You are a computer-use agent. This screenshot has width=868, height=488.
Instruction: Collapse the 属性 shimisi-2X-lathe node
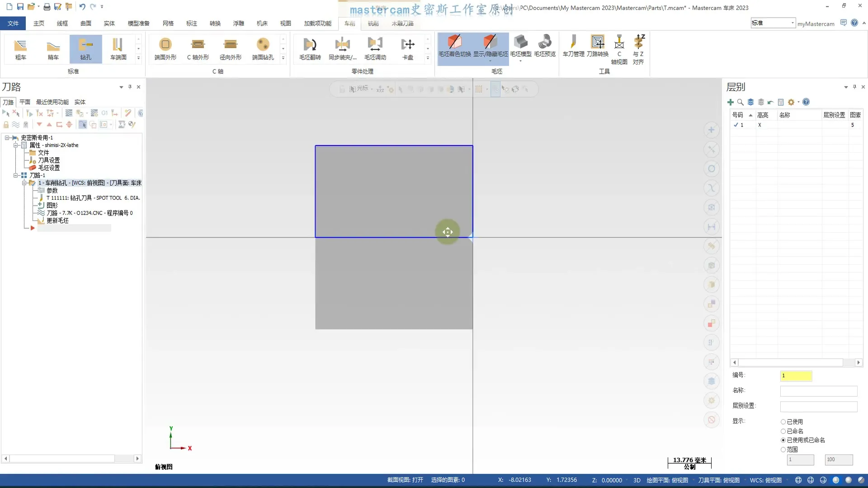point(16,145)
